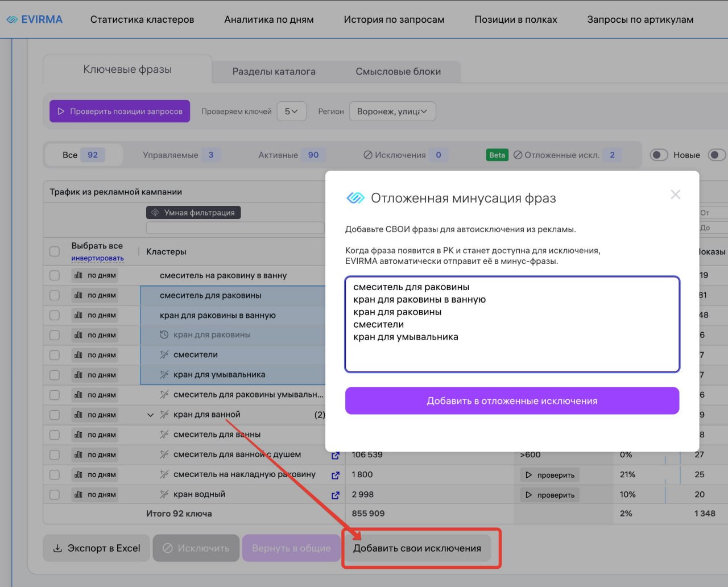Click the Исключить button

coord(196,548)
